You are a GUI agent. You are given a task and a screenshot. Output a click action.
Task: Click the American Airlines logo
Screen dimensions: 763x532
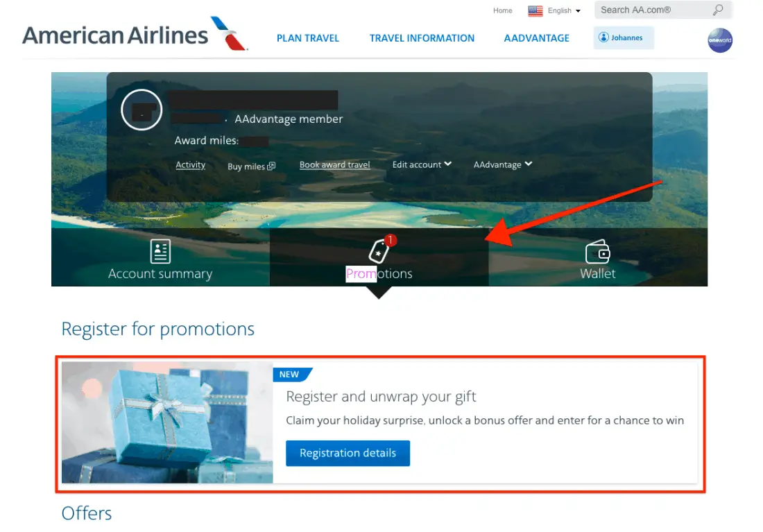tap(135, 34)
